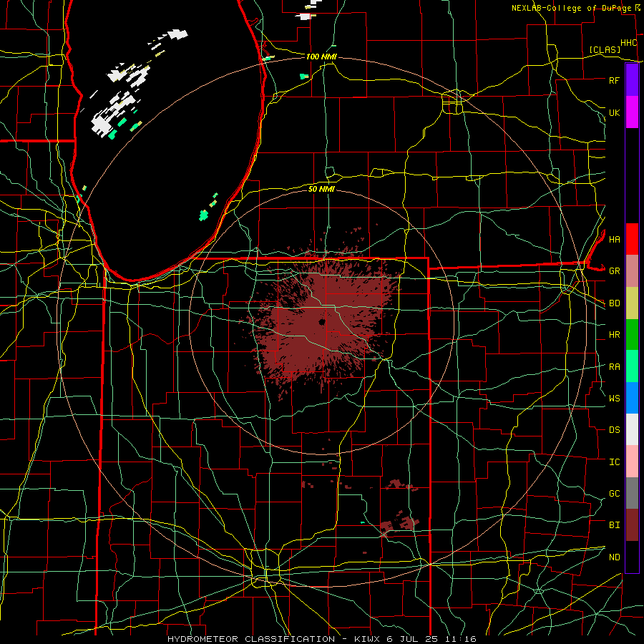Select the pinkish GR legend swatch
Screen dimensions: 644x644
(x=632, y=271)
